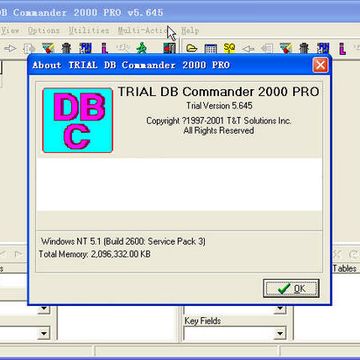The width and height of the screenshot is (360, 360).
Task: Click the left pane's document copy icon
Action: [29, 49]
